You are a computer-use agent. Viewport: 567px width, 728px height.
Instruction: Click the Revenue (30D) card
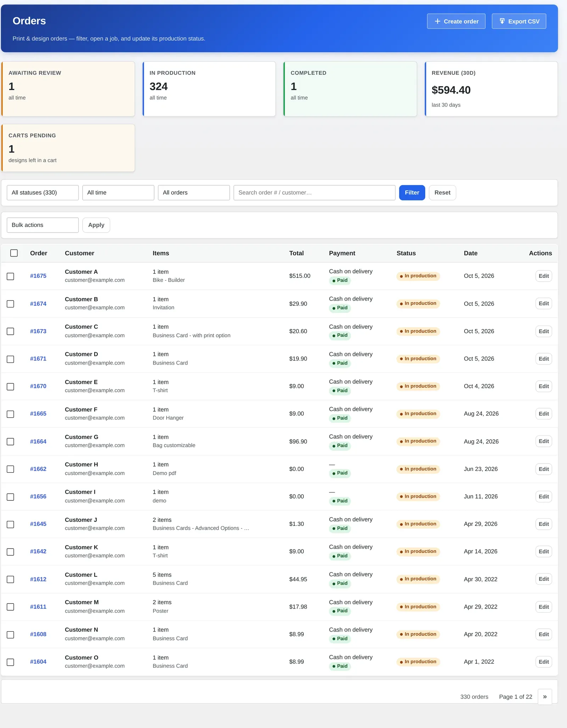[x=491, y=89]
